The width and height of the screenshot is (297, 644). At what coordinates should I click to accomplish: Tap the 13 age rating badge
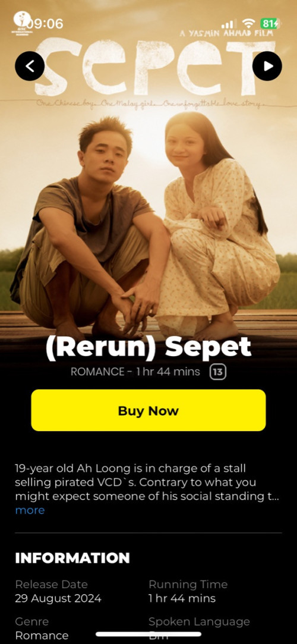[x=218, y=372]
